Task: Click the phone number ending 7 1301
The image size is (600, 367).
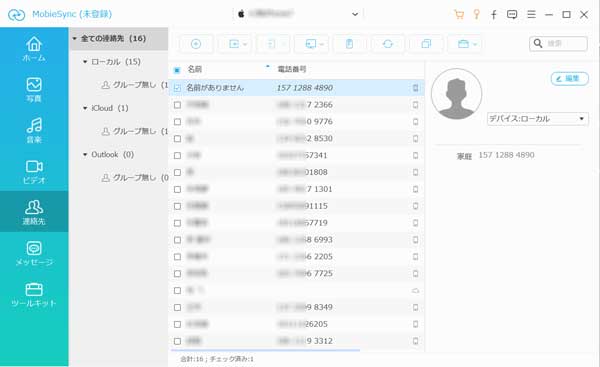Action: [305, 189]
